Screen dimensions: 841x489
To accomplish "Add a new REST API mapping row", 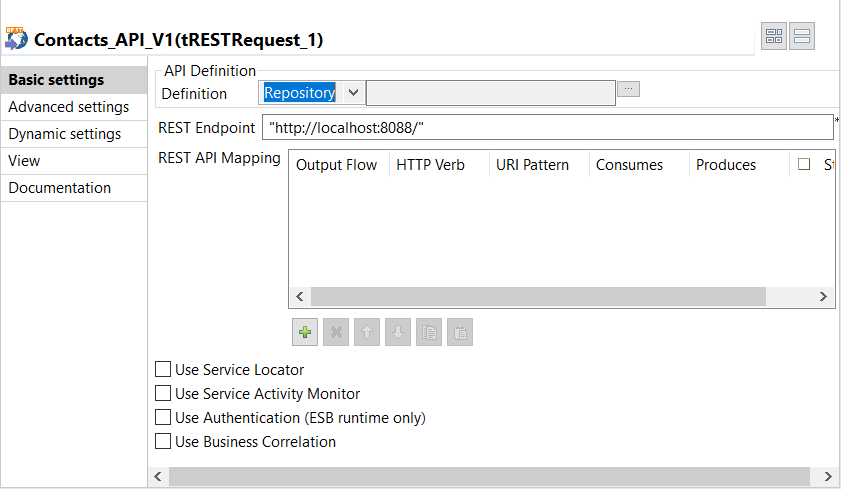I will click(x=305, y=333).
